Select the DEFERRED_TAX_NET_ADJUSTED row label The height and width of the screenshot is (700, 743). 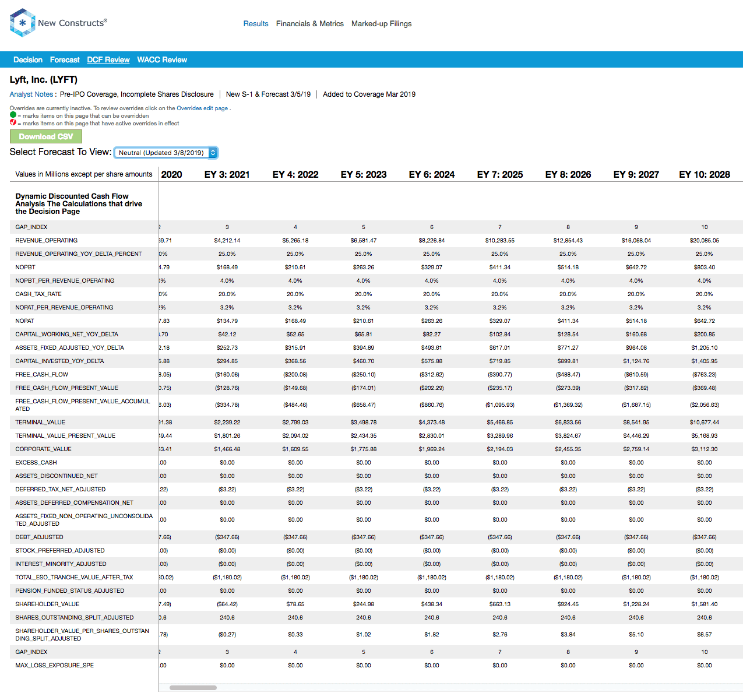pyautogui.click(x=61, y=490)
